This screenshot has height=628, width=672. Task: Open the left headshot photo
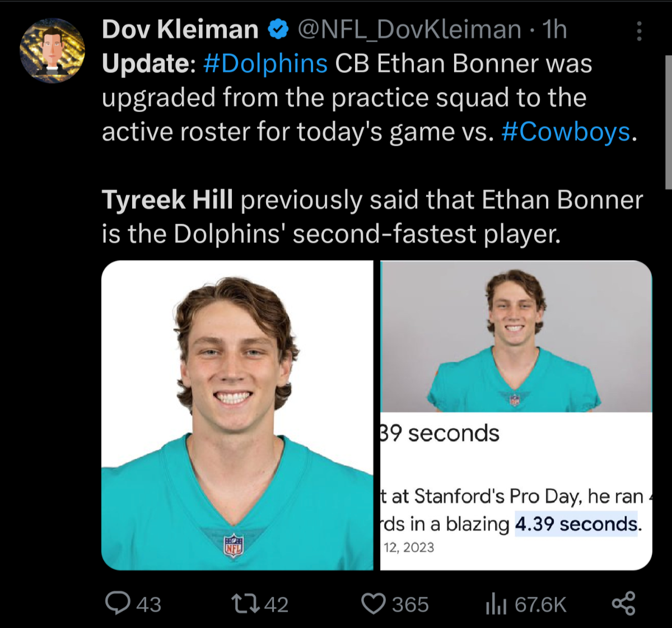[237, 415]
